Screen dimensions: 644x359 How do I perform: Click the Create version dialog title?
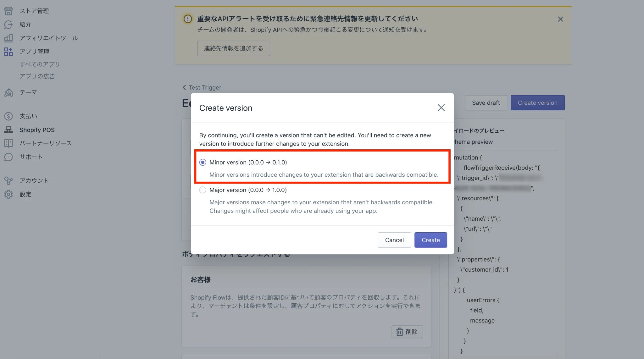pyautogui.click(x=226, y=108)
